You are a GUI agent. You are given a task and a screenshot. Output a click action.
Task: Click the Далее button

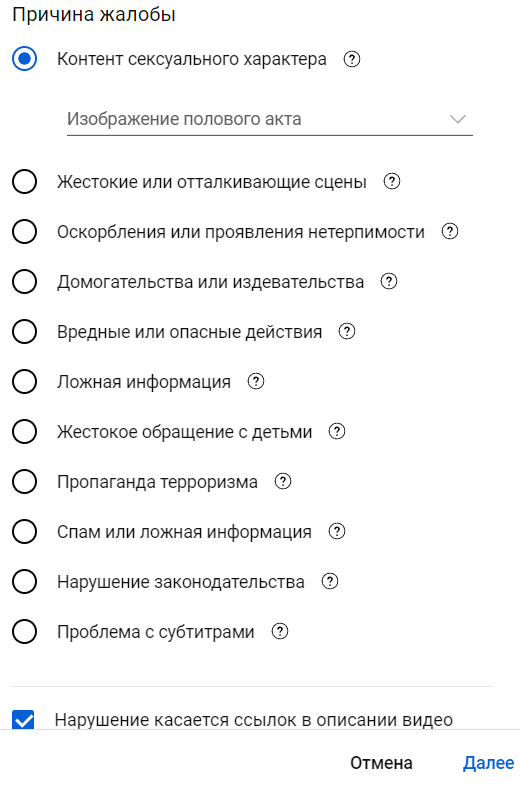click(x=489, y=763)
